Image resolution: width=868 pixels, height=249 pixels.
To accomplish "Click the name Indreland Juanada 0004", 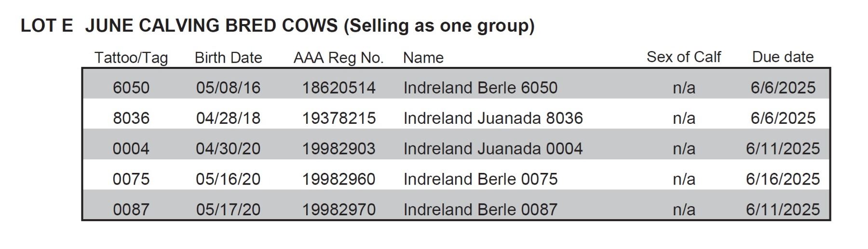I will (493, 148).
